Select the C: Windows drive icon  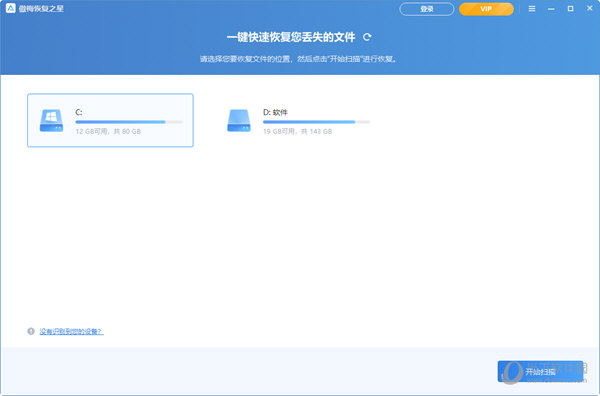click(51, 121)
